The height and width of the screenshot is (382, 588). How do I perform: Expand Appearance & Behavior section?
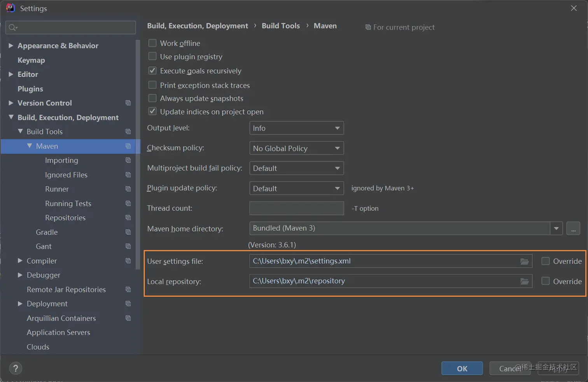tap(11, 46)
